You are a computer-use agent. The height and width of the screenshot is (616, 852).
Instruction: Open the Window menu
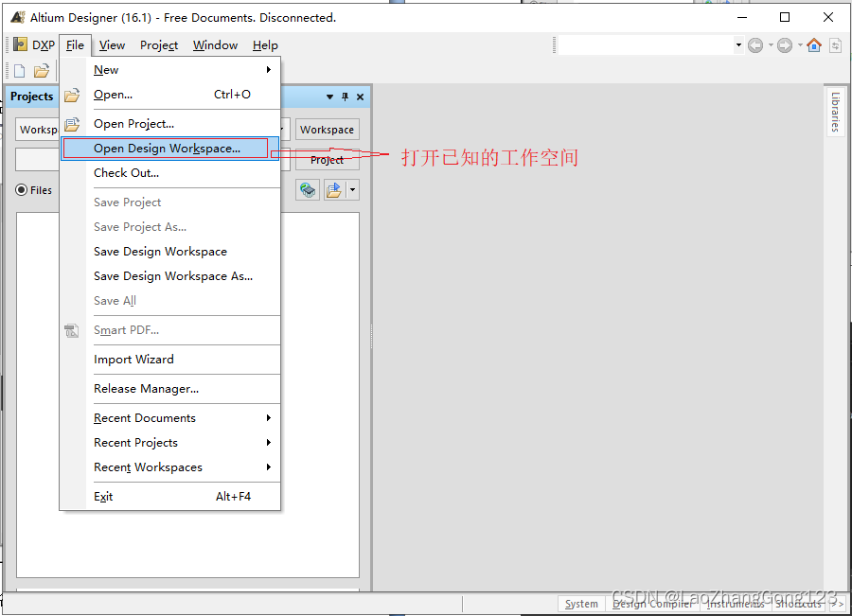[215, 45]
